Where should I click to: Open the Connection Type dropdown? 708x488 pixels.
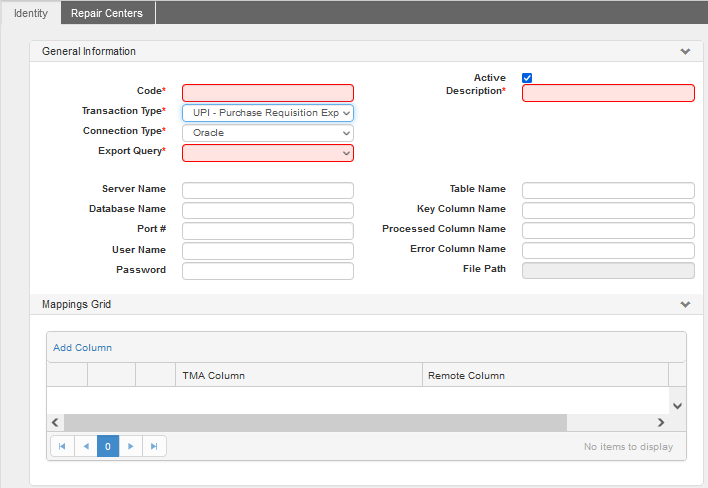(267, 133)
